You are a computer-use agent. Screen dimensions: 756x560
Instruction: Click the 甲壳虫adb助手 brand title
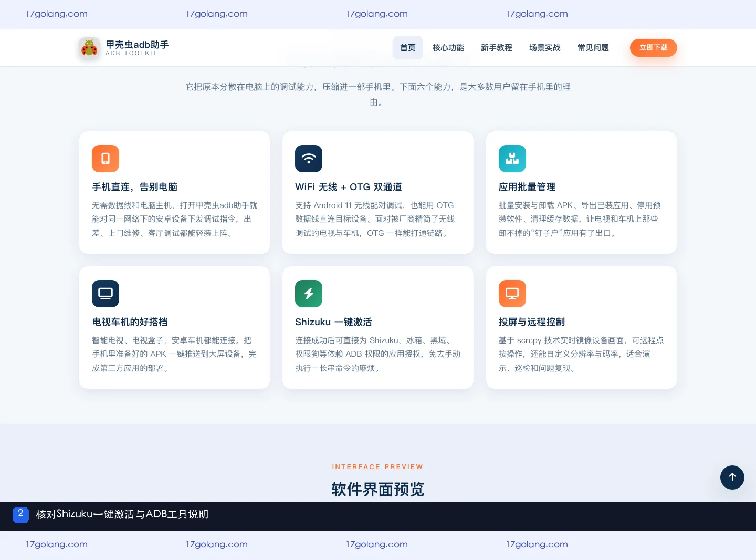tap(137, 45)
